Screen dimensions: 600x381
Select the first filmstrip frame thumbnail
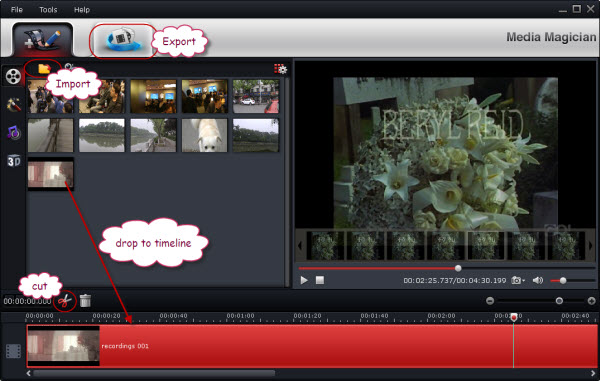pyautogui.click(x=325, y=246)
